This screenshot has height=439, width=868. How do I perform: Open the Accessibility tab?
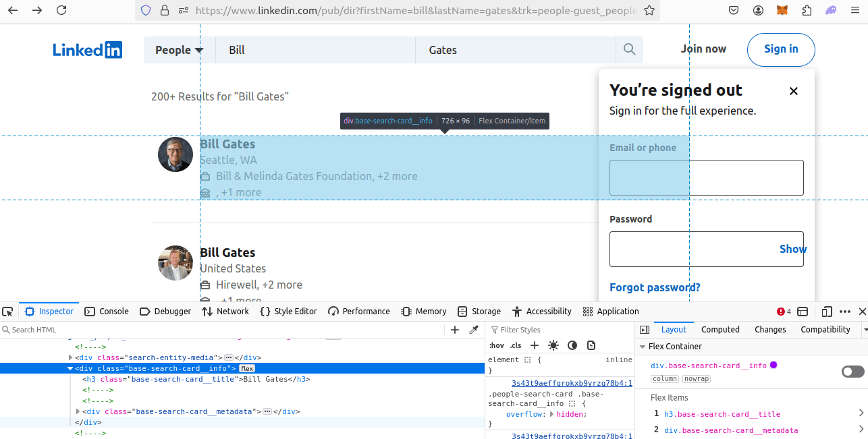click(x=542, y=312)
